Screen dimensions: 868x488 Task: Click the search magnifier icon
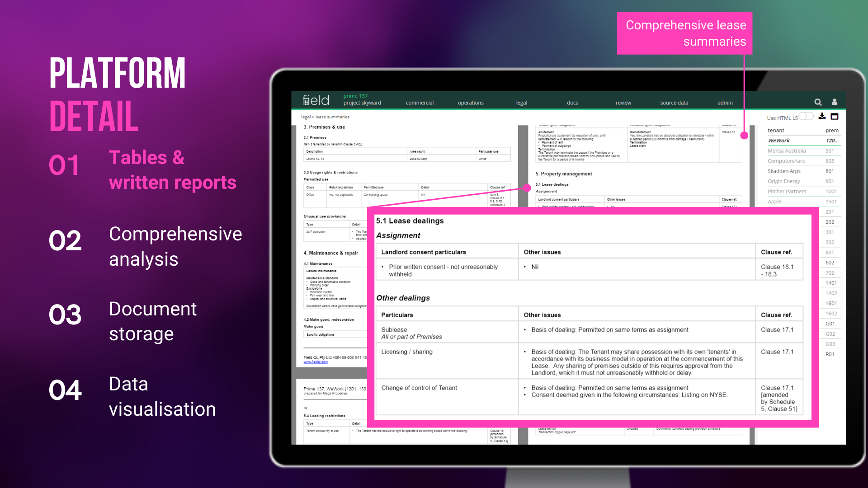[x=818, y=102]
